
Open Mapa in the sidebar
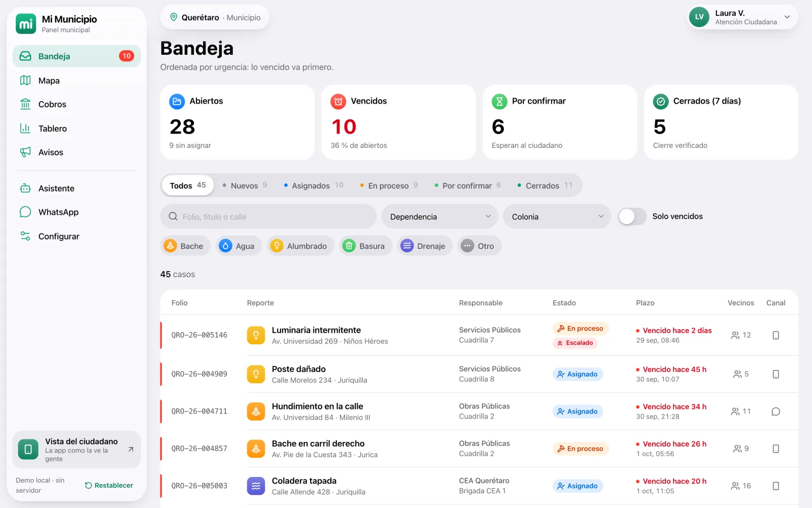[77, 80]
